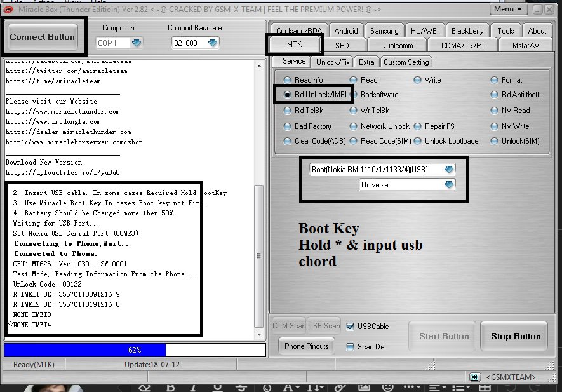Select the Repair FS radio option
Image resolution: width=562 pixels, height=392 pixels.
coord(417,126)
